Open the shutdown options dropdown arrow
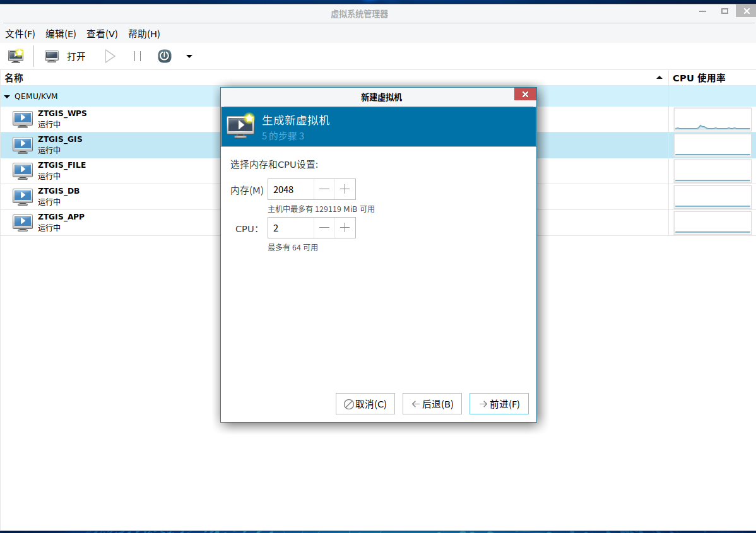 (x=189, y=57)
